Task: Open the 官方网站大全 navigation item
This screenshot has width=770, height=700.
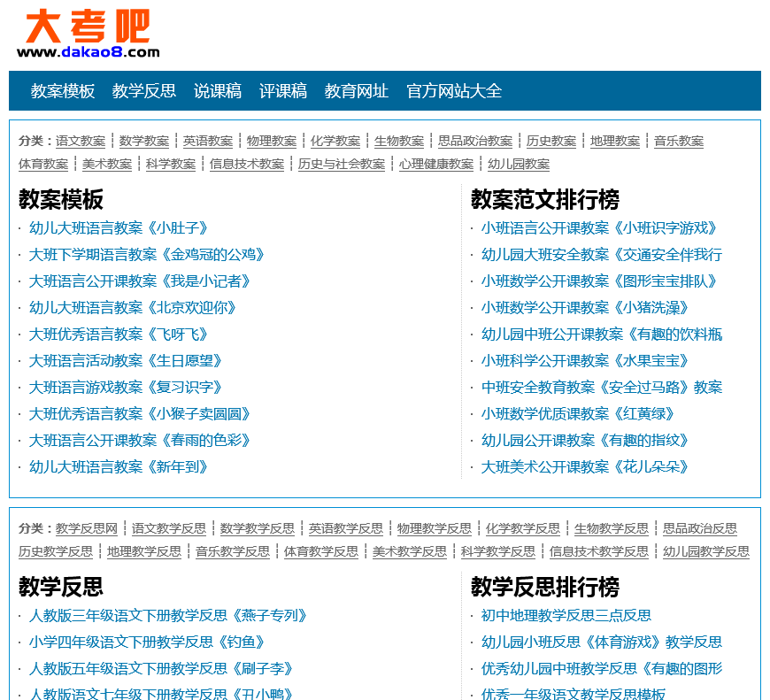Action: click(x=454, y=91)
